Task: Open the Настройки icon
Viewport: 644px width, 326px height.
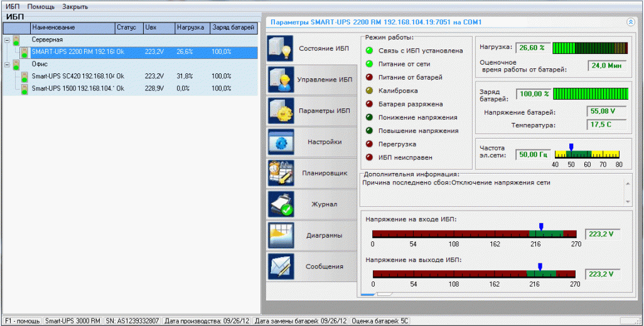Action: tap(281, 142)
